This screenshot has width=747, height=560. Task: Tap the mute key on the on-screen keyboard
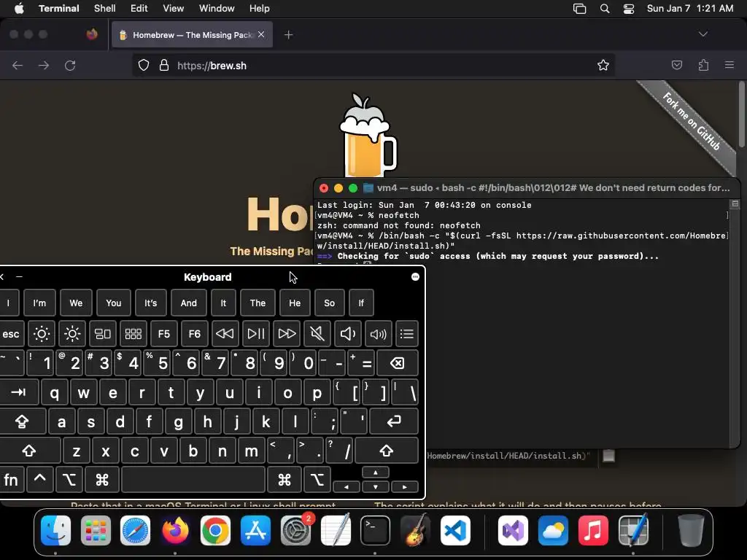(317, 334)
